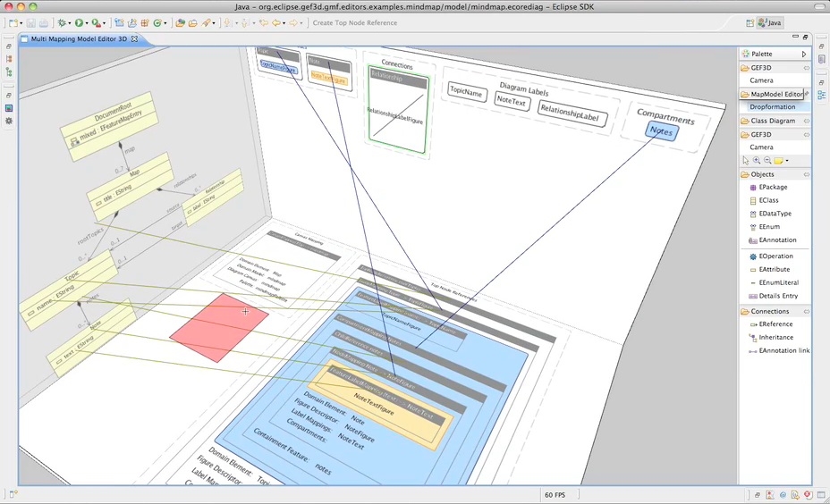Click the NoteText diagram label box

coord(512,100)
